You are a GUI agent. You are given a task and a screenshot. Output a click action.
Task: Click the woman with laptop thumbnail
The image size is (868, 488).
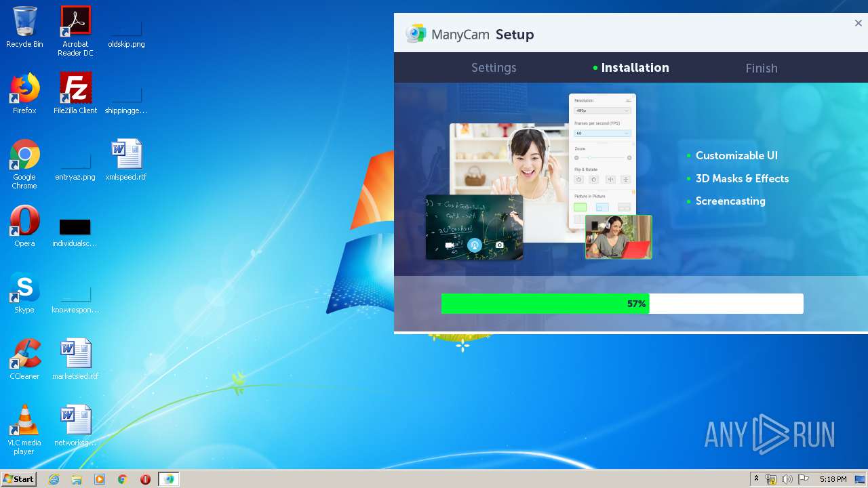(618, 237)
